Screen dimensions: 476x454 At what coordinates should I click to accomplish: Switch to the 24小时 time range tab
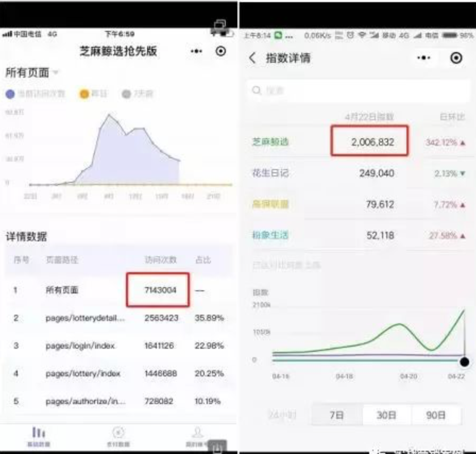[x=283, y=415]
